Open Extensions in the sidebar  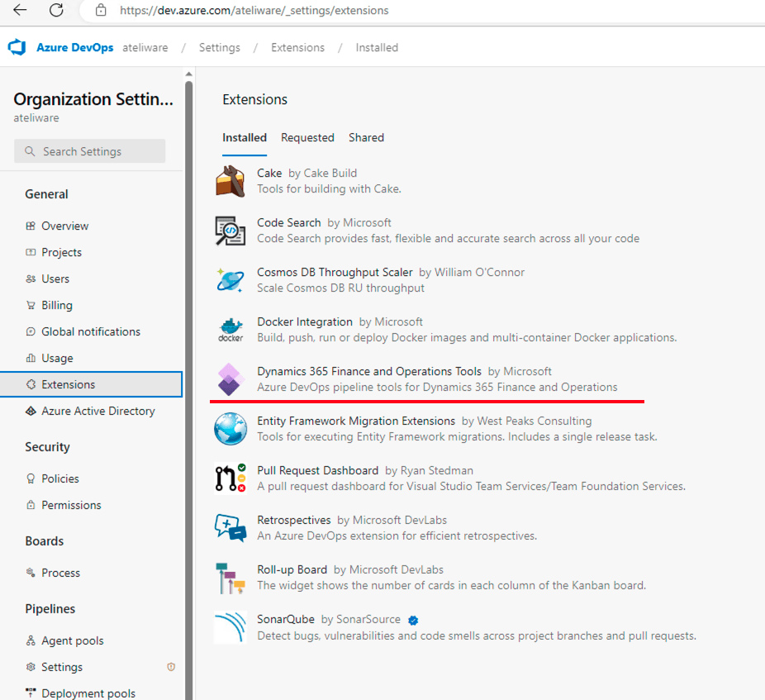pos(91,384)
